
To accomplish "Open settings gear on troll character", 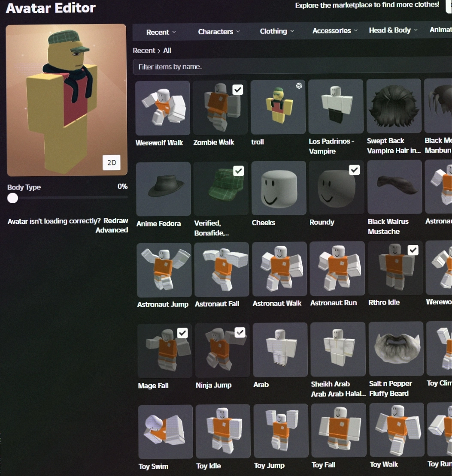I will [x=299, y=86].
